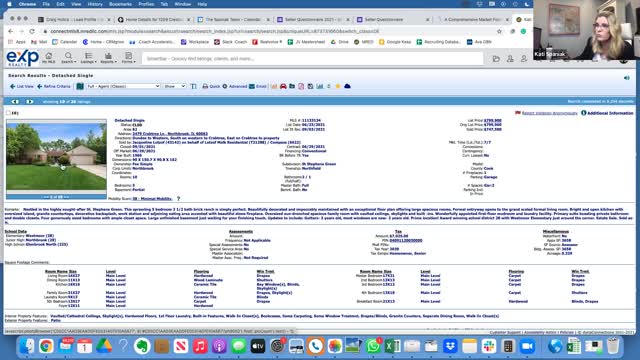The width and height of the screenshot is (640, 360).
Task: Switch to first Seller Questionnaire 2021 tab
Action: (x=313, y=19)
